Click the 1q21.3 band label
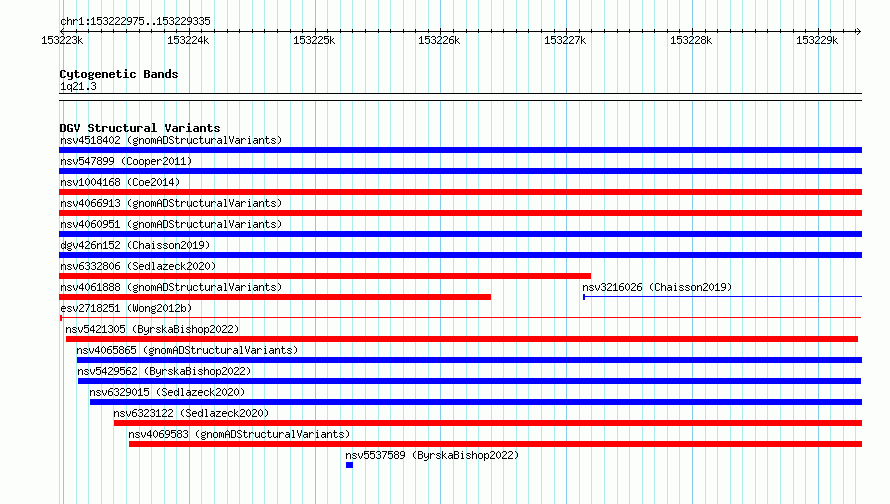Image resolution: width=890 pixels, height=504 pixels. pos(78,86)
